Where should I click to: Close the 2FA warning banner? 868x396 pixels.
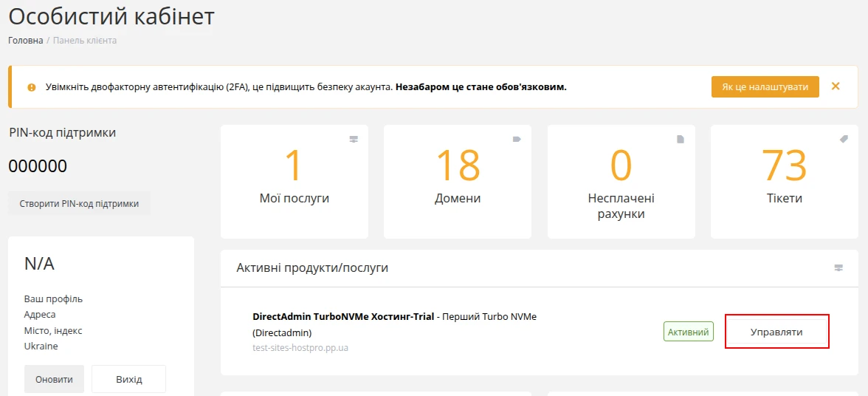[x=836, y=86]
